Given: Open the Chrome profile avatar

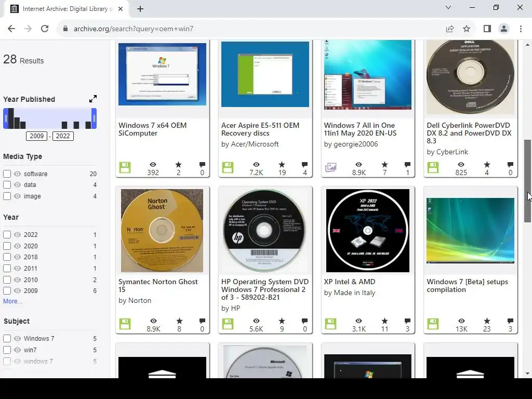Looking at the screenshot, I should click(504, 29).
